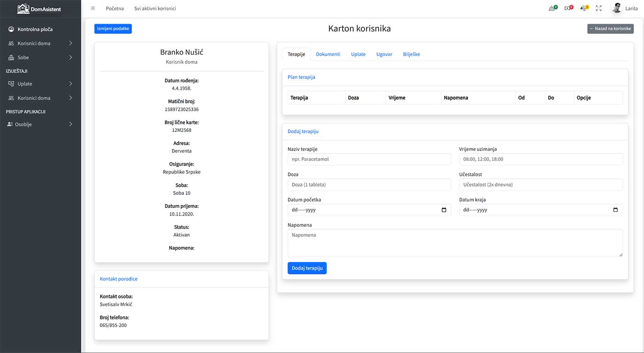Image resolution: width=644 pixels, height=353 pixels.
Task: Click the Sobe building icon
Action: pos(11,57)
